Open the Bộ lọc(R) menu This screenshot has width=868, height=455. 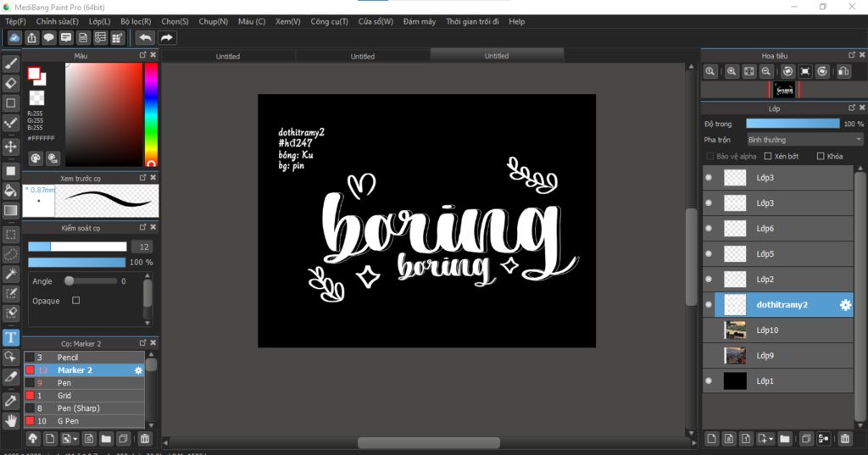(x=136, y=21)
